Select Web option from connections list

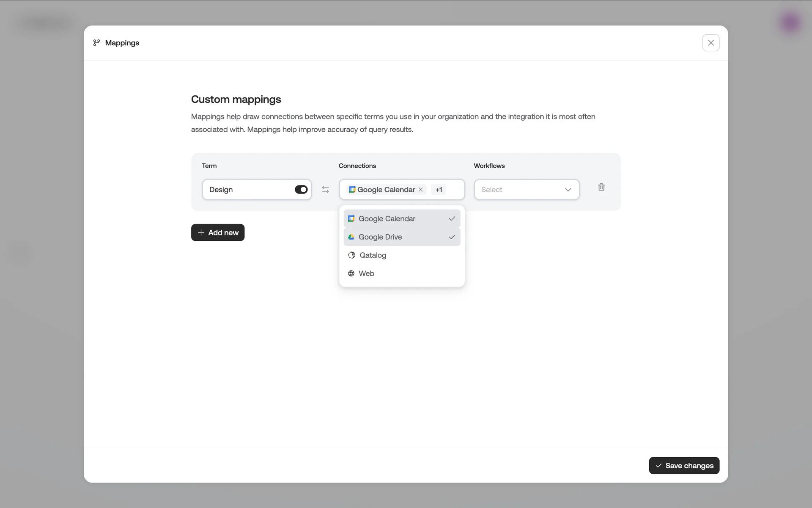point(366,273)
